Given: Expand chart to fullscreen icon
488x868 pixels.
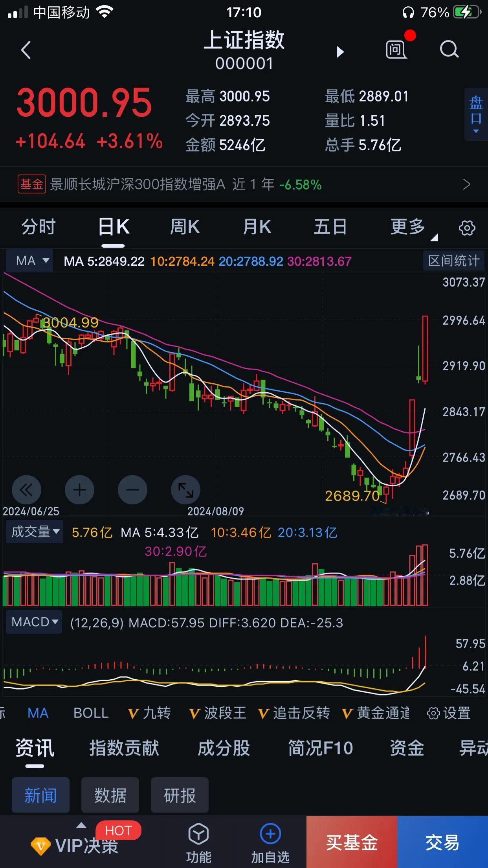Looking at the screenshot, I should [185, 490].
